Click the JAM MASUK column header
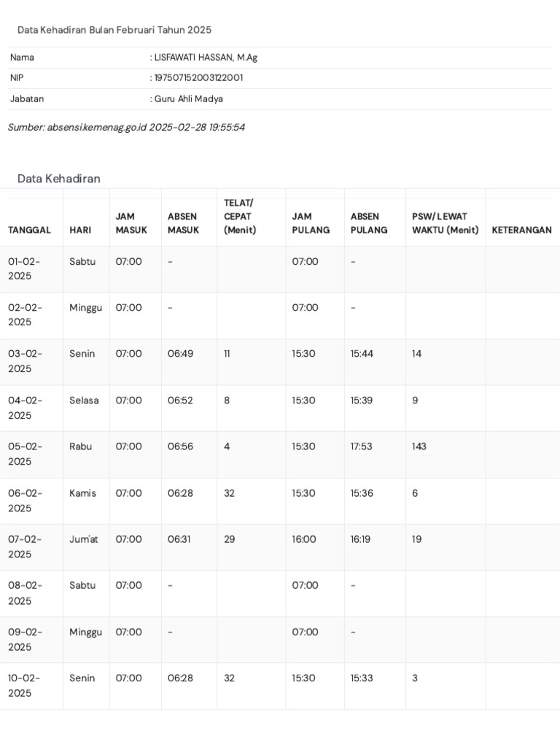Screen dimensions: 560x747 [131, 223]
